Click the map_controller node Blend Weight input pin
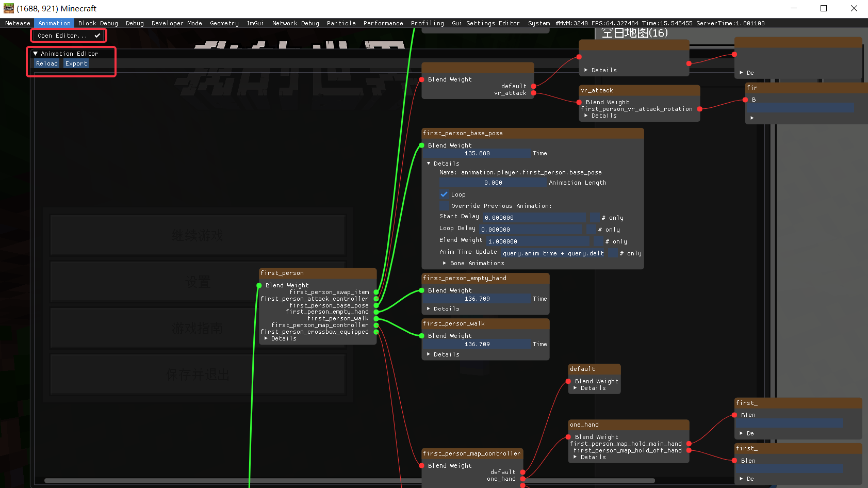The height and width of the screenshot is (488, 868). pos(422,466)
